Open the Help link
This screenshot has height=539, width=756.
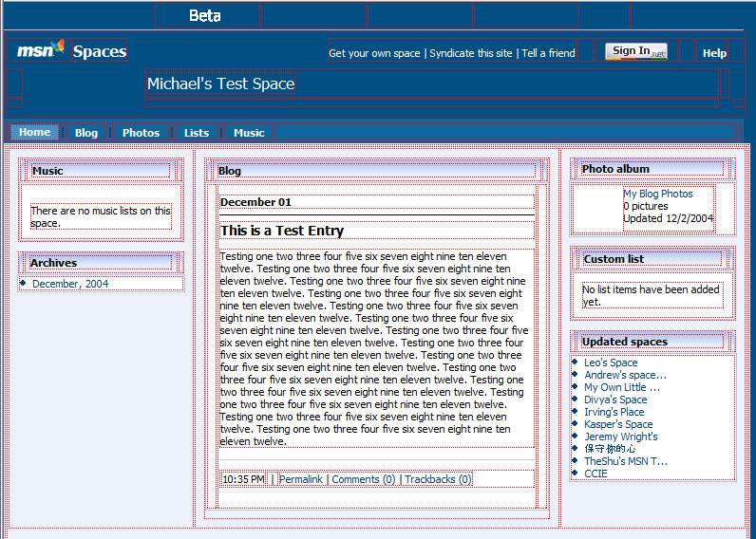tap(714, 53)
